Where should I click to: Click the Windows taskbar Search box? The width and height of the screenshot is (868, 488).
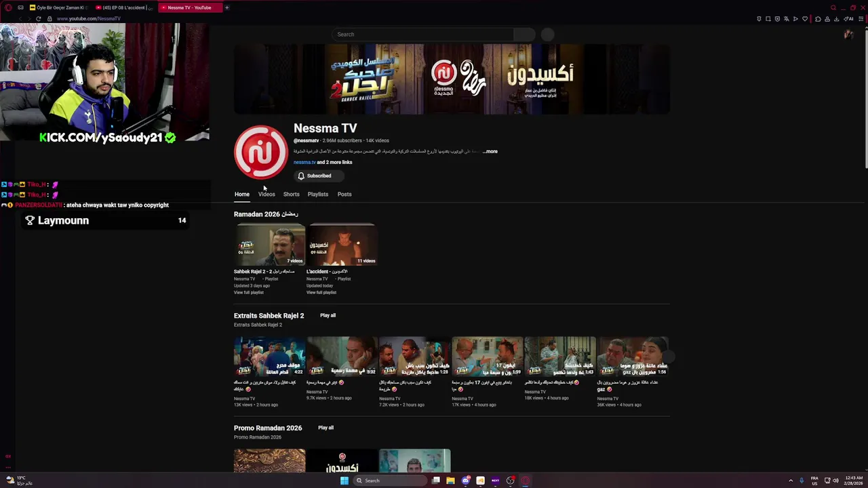(x=390, y=481)
